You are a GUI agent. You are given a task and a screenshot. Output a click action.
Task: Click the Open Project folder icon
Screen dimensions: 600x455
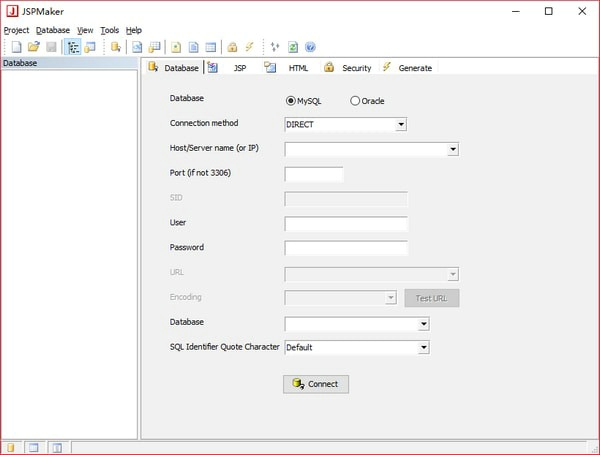(33, 47)
